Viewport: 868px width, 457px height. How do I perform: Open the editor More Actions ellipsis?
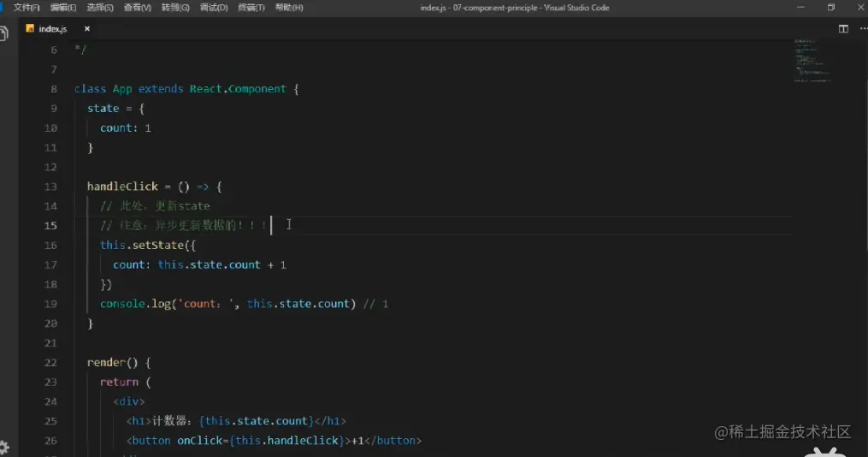(864, 29)
